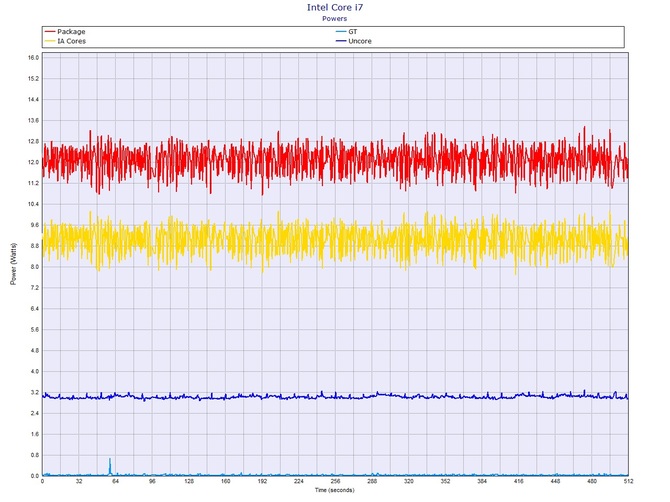This screenshot has width=670, height=502.
Task: Select the yellow IA Cores color line swatch
Action: [50, 41]
